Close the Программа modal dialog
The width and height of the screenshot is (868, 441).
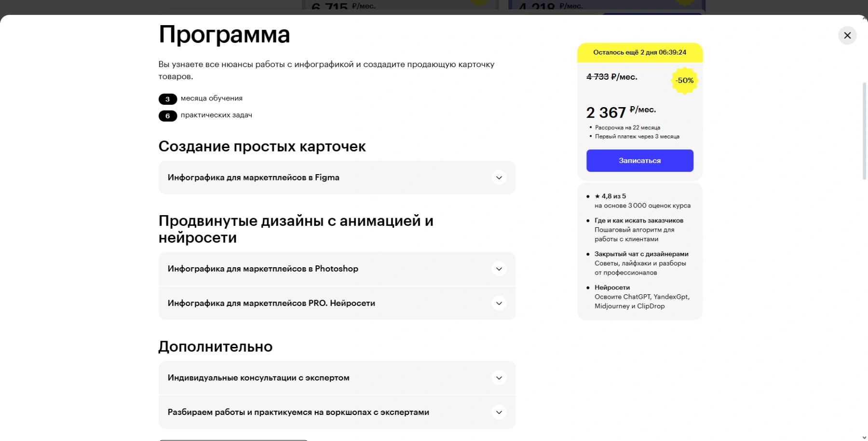848,35
